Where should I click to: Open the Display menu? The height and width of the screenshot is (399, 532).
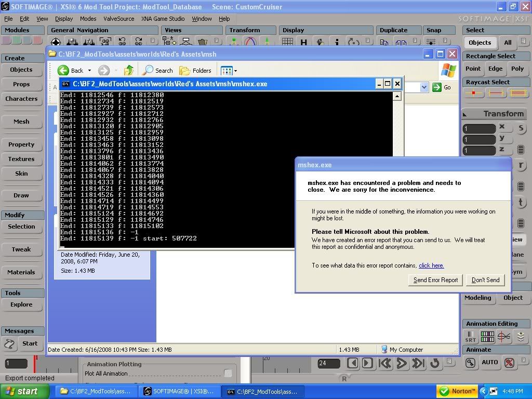64,19
